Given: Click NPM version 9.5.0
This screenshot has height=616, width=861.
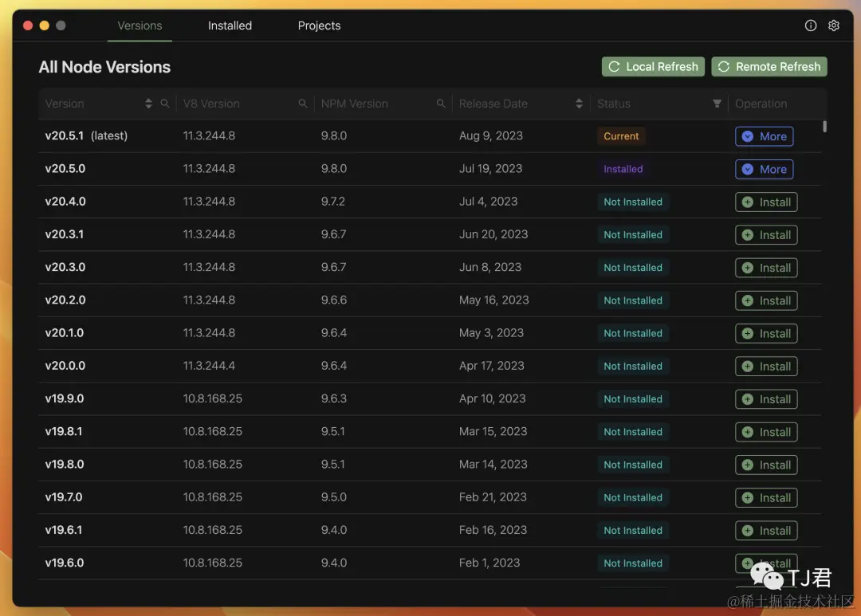Looking at the screenshot, I should point(334,497).
